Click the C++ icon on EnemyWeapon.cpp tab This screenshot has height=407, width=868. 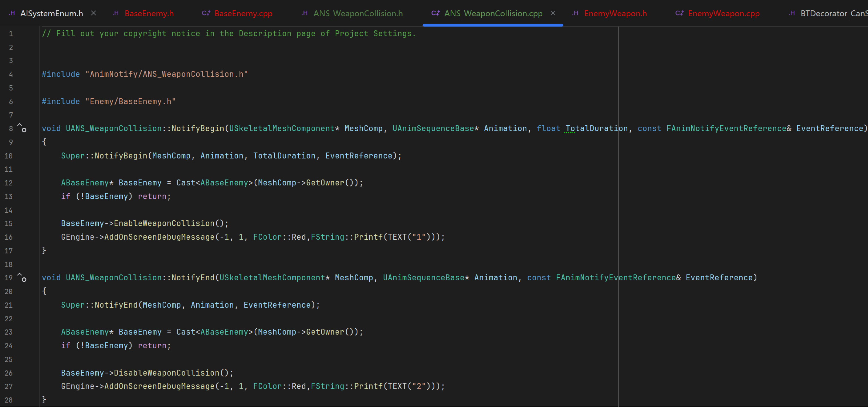click(679, 13)
